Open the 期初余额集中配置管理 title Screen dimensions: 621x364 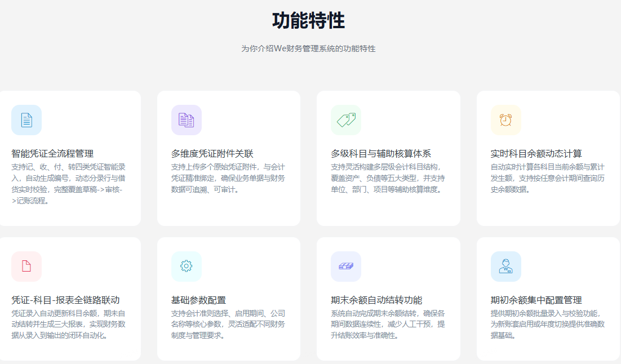click(x=536, y=300)
